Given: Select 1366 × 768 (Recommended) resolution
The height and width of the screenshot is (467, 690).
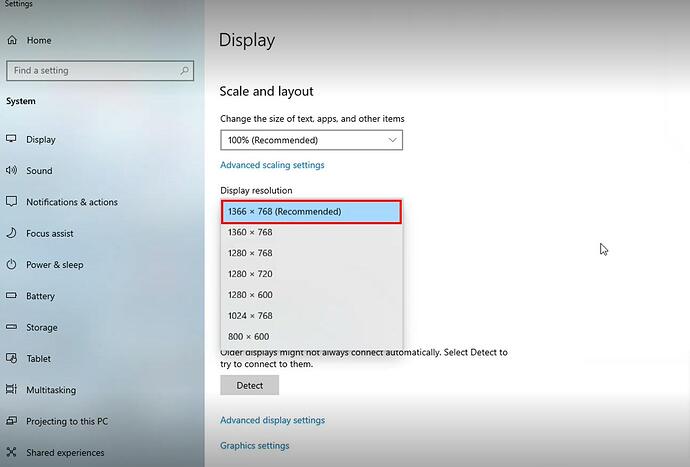Looking at the screenshot, I should click(x=311, y=211).
